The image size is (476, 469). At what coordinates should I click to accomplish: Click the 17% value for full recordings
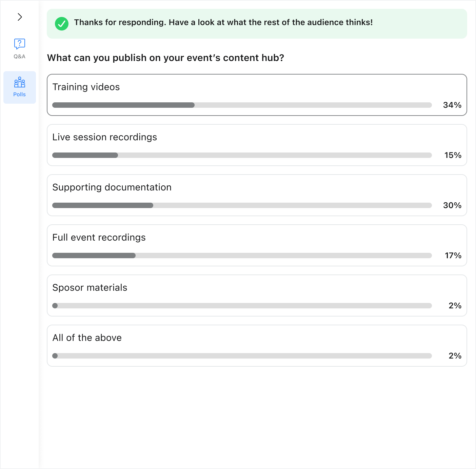(453, 256)
